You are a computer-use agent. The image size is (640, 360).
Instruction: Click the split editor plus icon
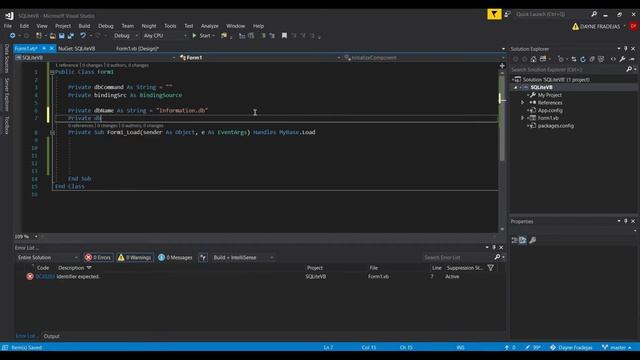(x=502, y=66)
